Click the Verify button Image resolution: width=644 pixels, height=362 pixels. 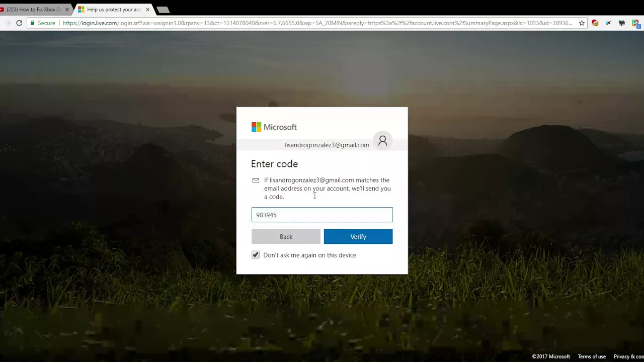[x=358, y=236]
